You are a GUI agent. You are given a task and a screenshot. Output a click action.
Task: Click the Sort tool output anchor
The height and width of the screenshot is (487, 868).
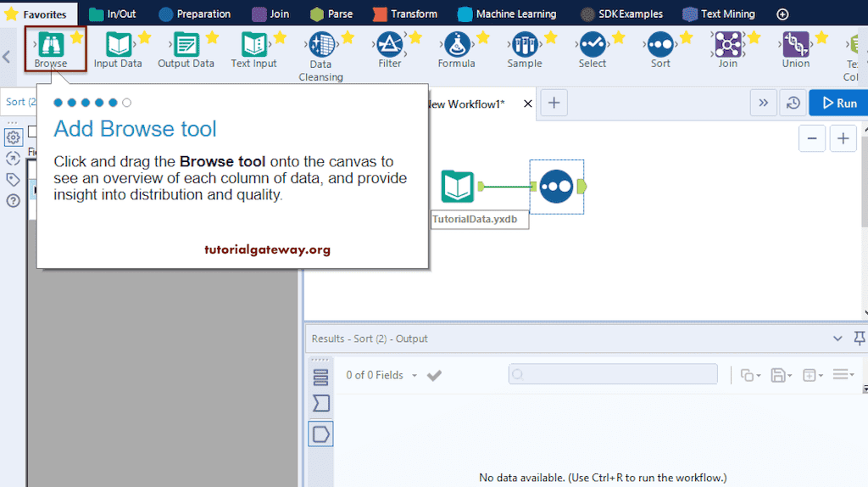tap(581, 187)
